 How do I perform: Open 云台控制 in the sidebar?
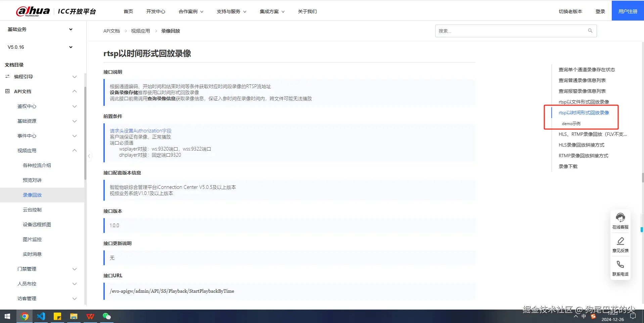coord(32,210)
